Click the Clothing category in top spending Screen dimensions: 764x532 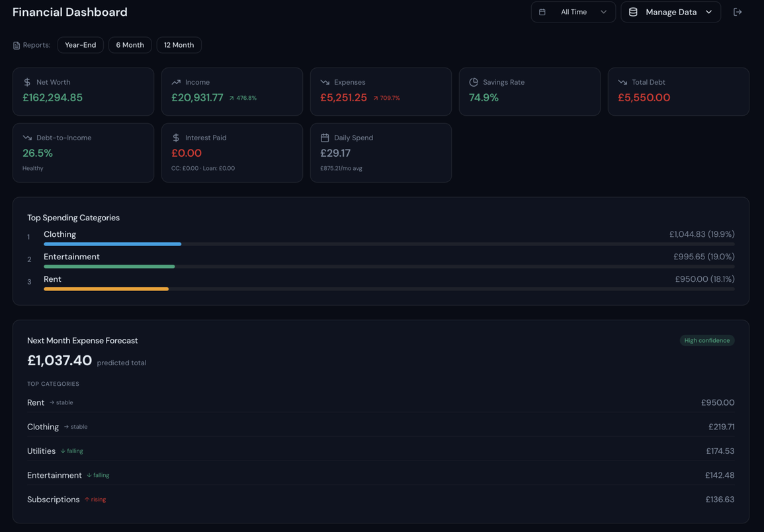(60, 234)
